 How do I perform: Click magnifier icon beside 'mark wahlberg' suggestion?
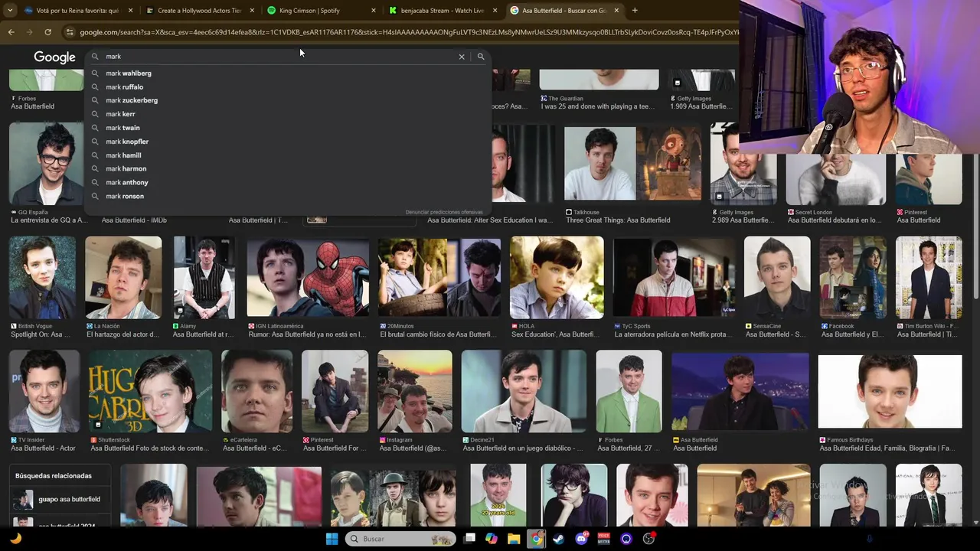pos(95,73)
